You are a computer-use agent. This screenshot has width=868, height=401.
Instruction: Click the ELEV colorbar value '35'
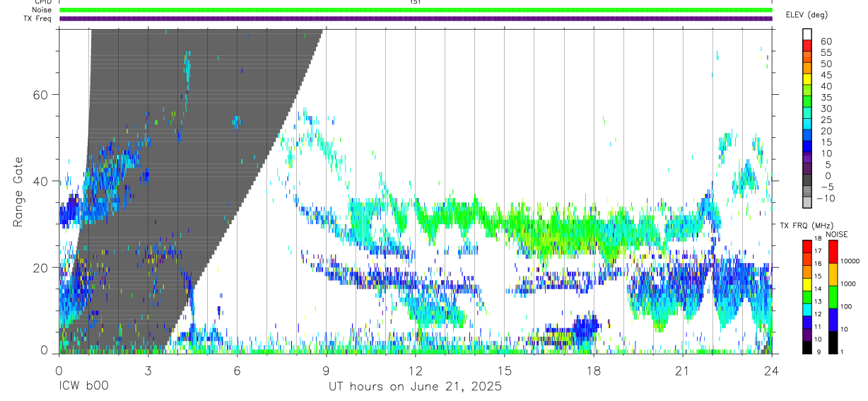click(x=826, y=98)
